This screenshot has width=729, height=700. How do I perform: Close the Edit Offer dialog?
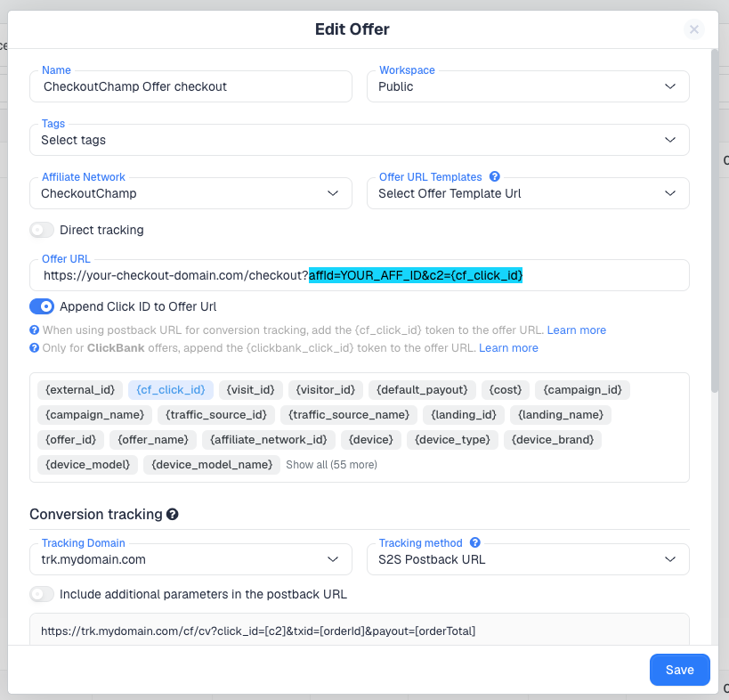tap(694, 29)
